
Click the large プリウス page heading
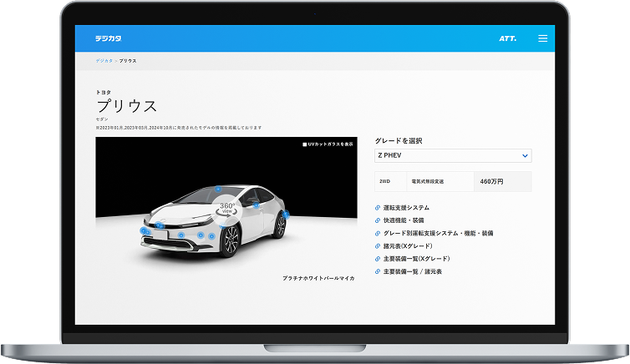point(126,106)
